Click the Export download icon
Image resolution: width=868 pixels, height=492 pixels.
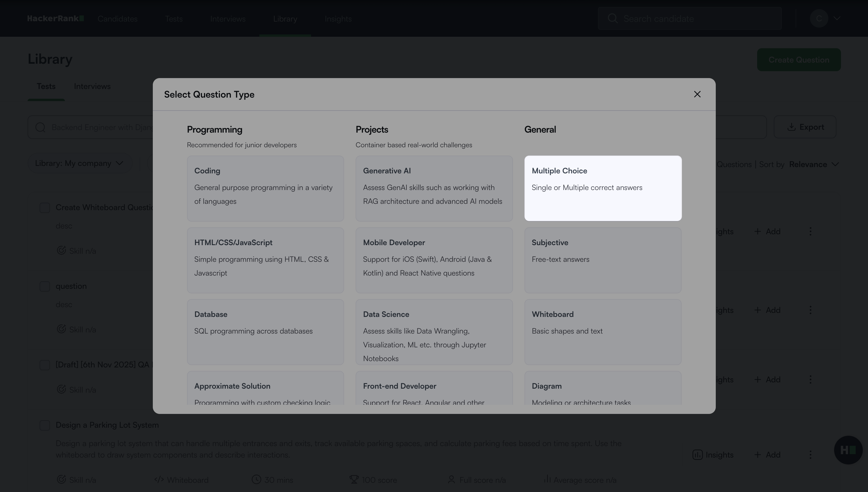pyautogui.click(x=791, y=127)
